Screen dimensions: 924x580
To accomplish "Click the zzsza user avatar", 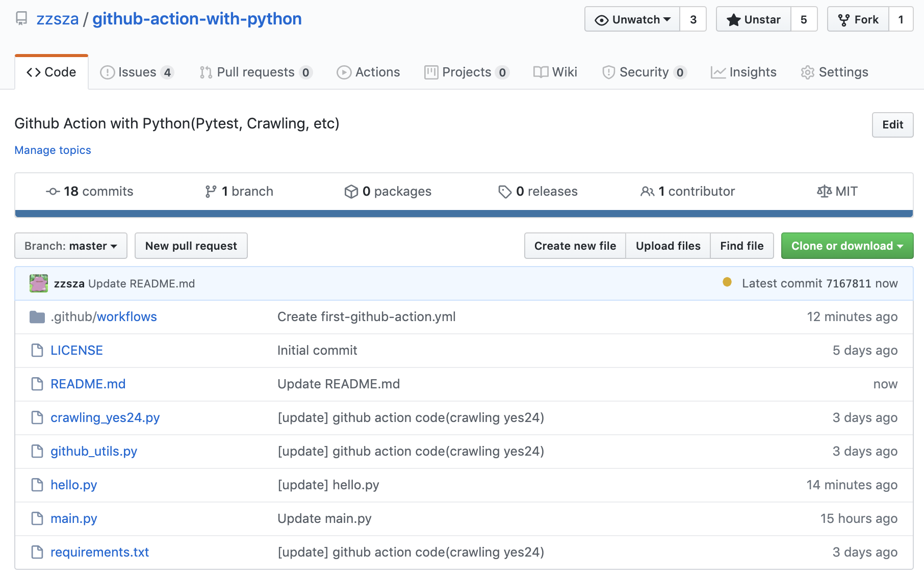I will 39,283.
